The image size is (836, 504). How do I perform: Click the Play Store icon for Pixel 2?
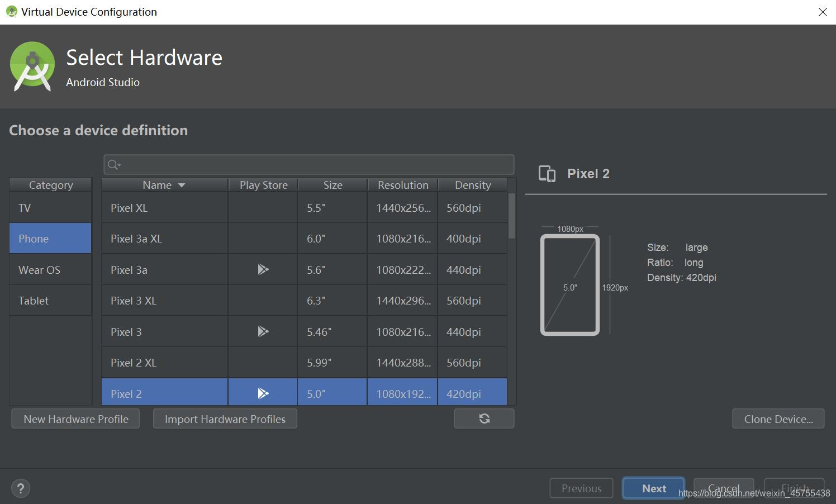[263, 394]
